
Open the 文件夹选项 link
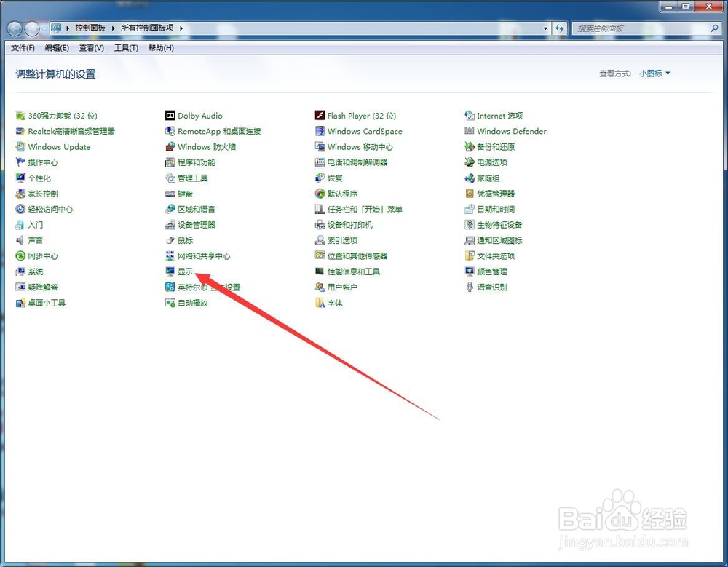tap(496, 256)
